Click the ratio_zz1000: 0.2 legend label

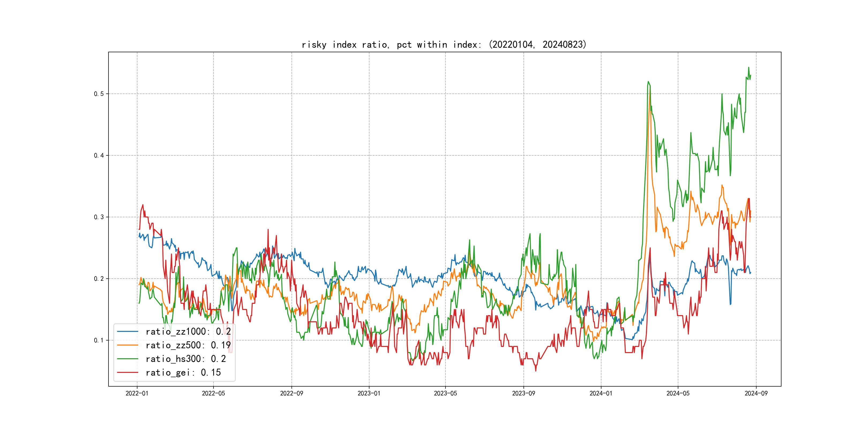(188, 332)
